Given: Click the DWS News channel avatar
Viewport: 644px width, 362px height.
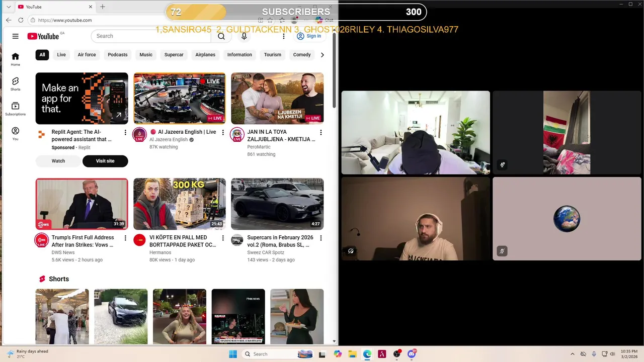Looking at the screenshot, I should (41, 240).
